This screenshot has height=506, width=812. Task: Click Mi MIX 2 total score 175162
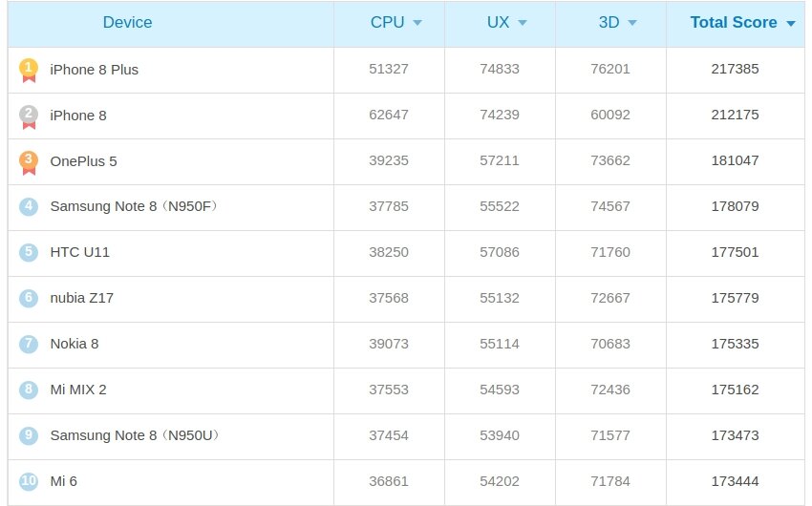[x=735, y=390]
